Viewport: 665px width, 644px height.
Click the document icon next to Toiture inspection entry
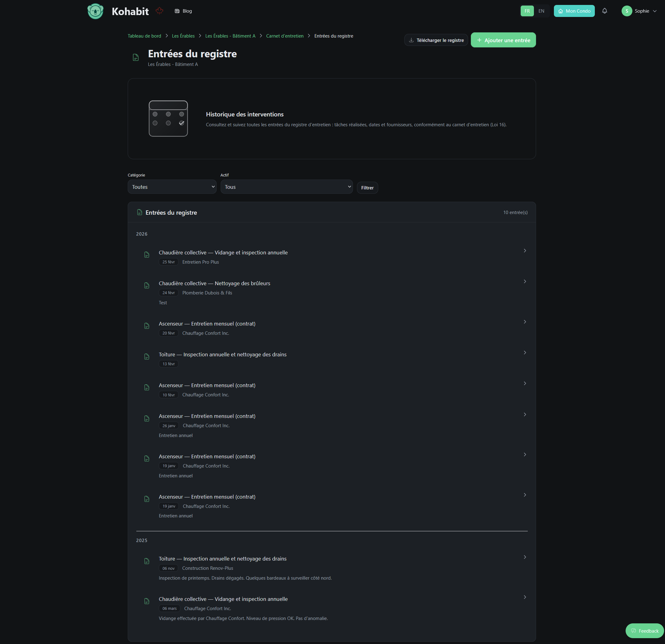coord(147,356)
